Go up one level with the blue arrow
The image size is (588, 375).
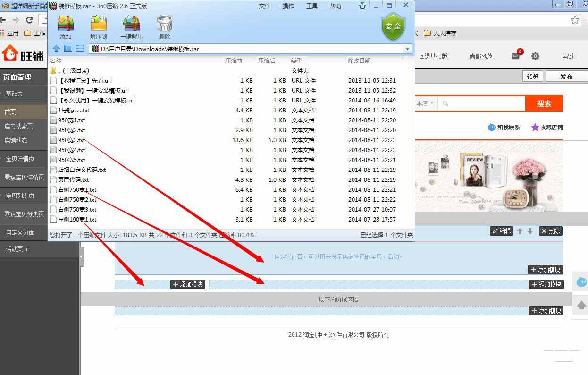point(56,49)
